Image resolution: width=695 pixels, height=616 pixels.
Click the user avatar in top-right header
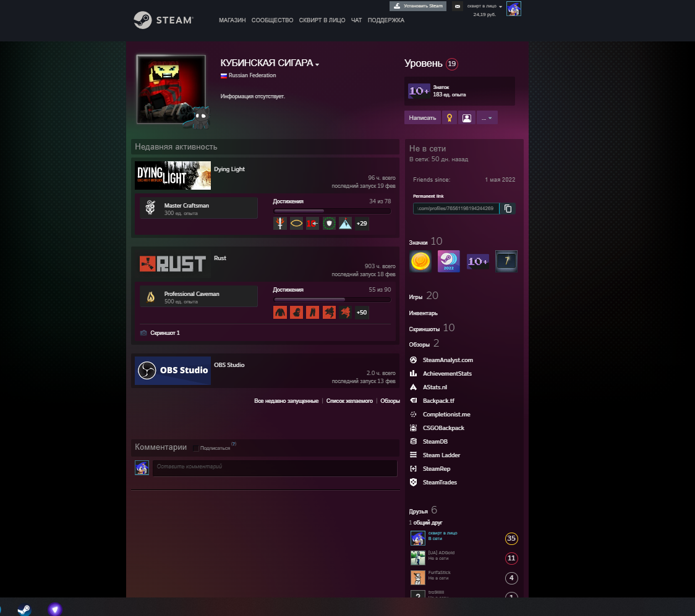(514, 9)
